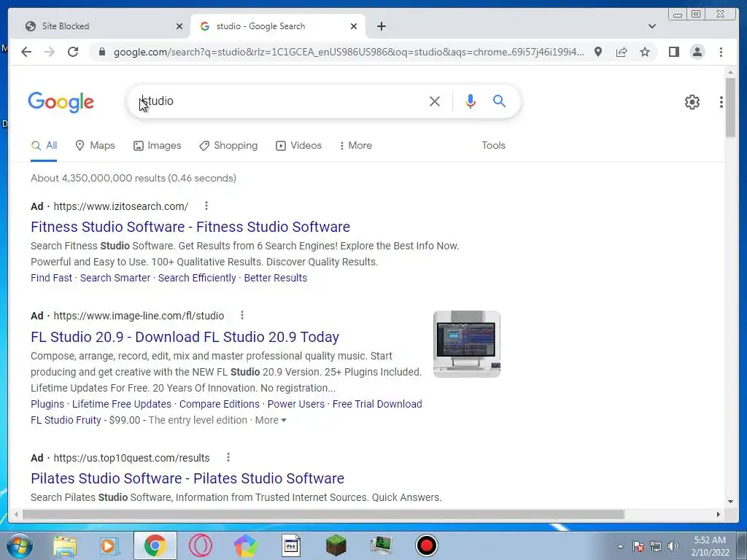Click the scroll down arrow
The image size is (747, 560).
[730, 501]
